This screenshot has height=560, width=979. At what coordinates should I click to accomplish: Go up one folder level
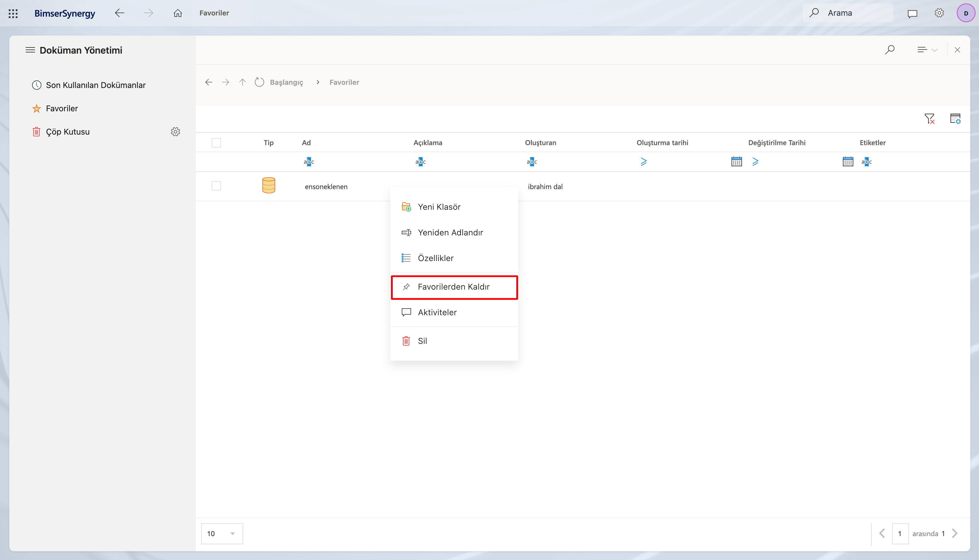pos(243,82)
